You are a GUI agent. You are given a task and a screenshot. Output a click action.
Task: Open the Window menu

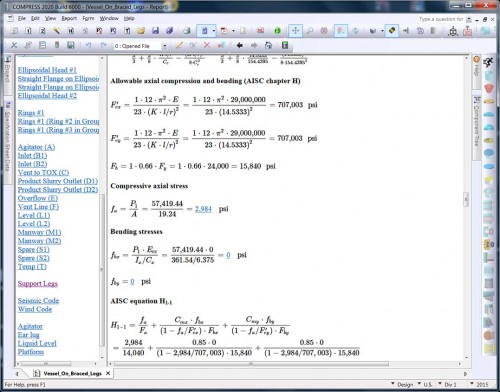109,18
